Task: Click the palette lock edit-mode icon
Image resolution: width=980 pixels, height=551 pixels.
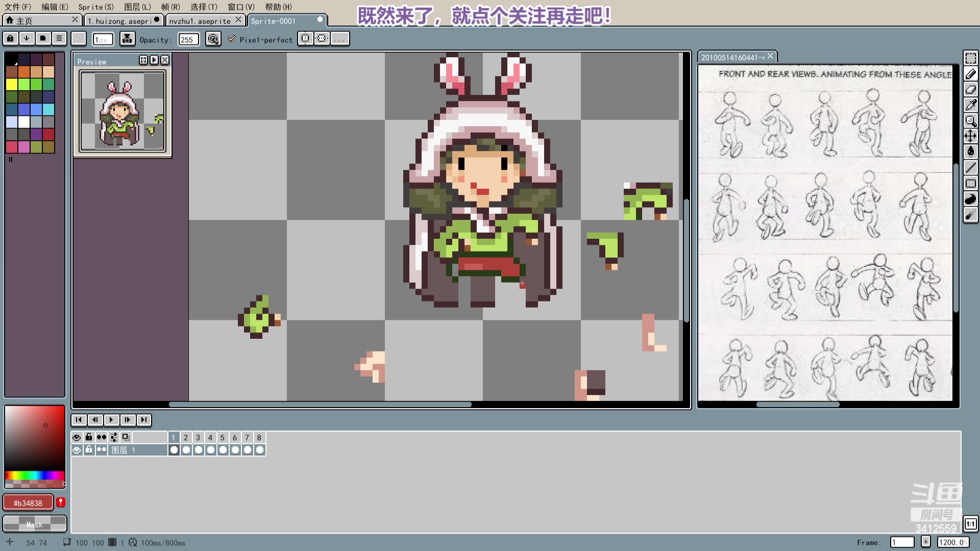Action: [x=10, y=38]
